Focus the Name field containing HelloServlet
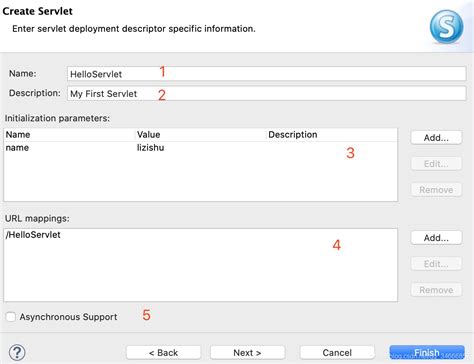474x364 pixels. click(266, 74)
